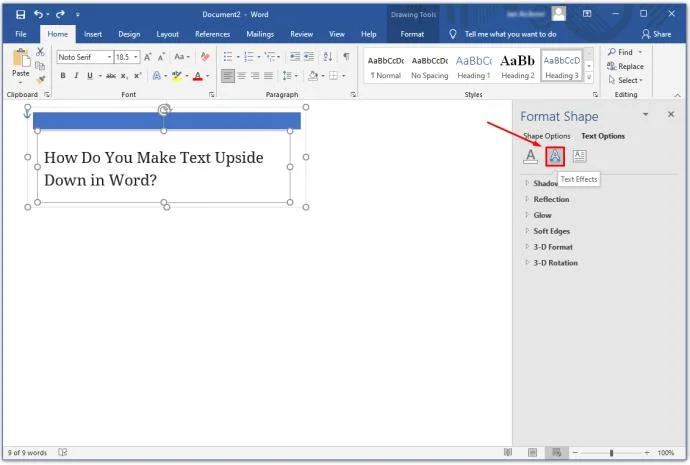Center the text
Image resolution: width=690 pixels, height=465 pixels.
pos(242,76)
